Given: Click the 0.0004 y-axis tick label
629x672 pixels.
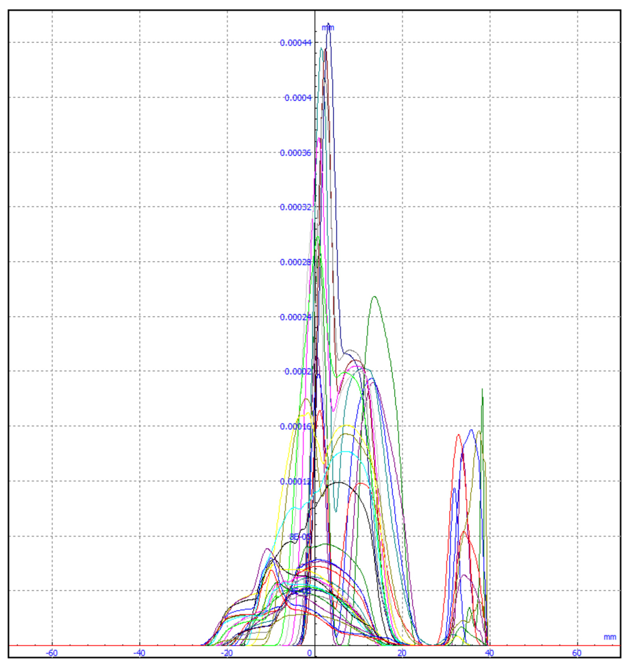Looking at the screenshot, I should (x=298, y=98).
